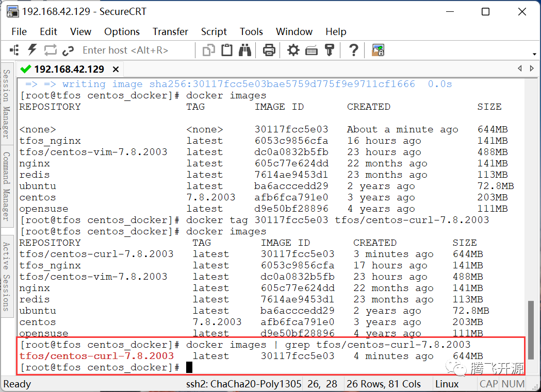This screenshot has width=541, height=392.
Task: Click the Paste clipboard icon
Action: pos(227,50)
